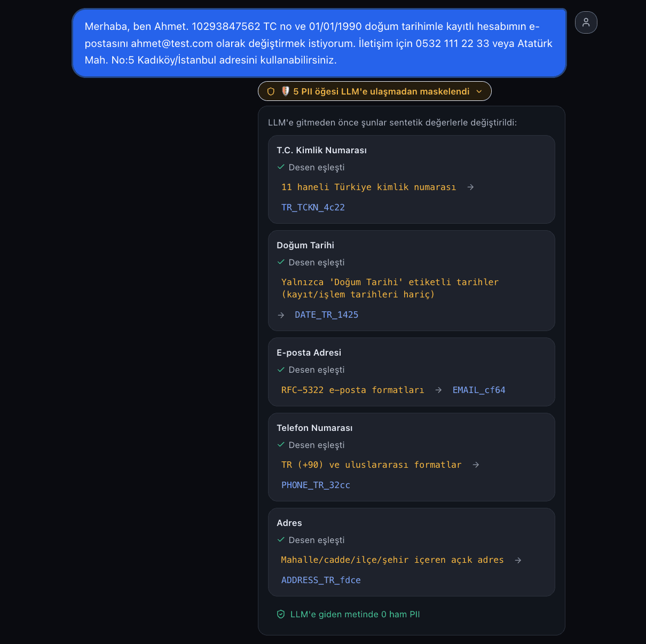Click the checkmark under E-posta Adresi
646x644 pixels.
[281, 370]
